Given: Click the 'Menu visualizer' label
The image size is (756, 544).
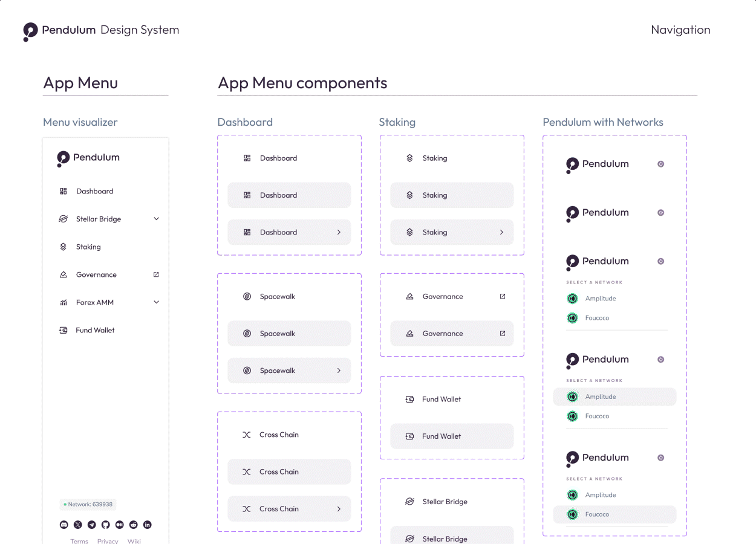Looking at the screenshot, I should pos(80,122).
